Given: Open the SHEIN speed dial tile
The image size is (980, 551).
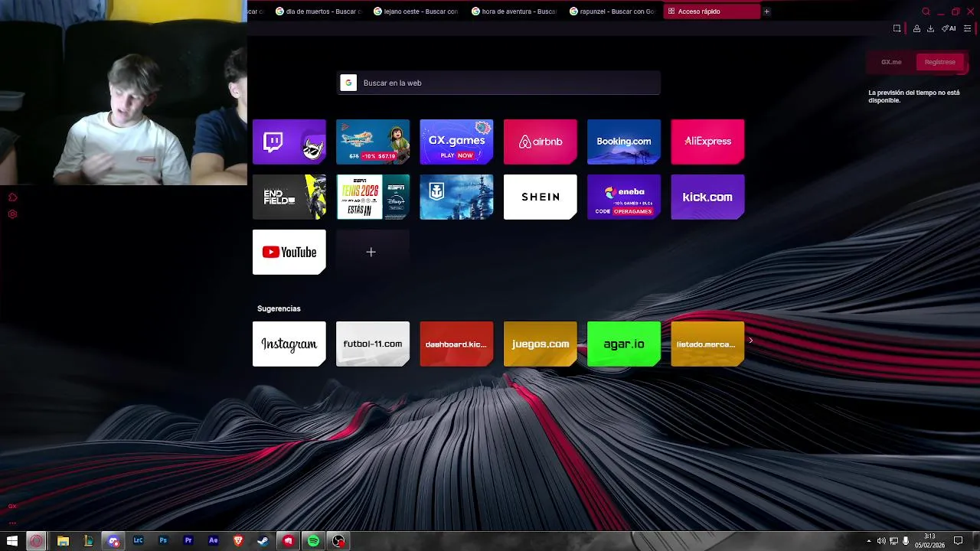Looking at the screenshot, I should click(540, 197).
